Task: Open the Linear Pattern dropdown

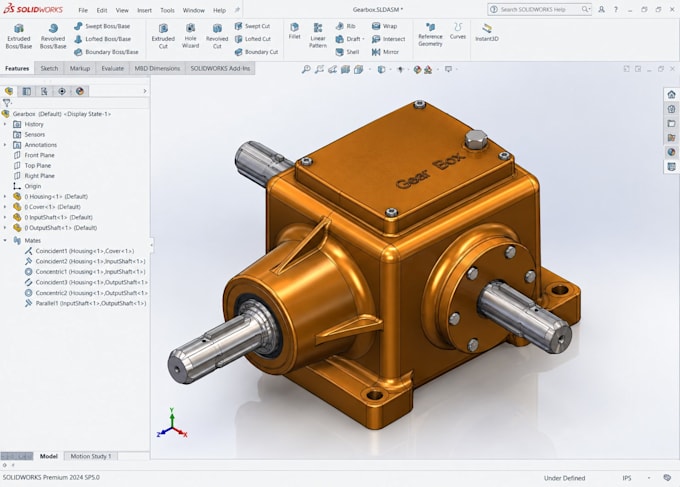Action: (317, 36)
